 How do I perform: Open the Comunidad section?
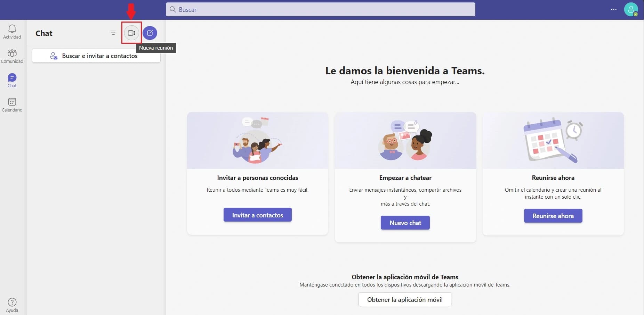tap(12, 56)
